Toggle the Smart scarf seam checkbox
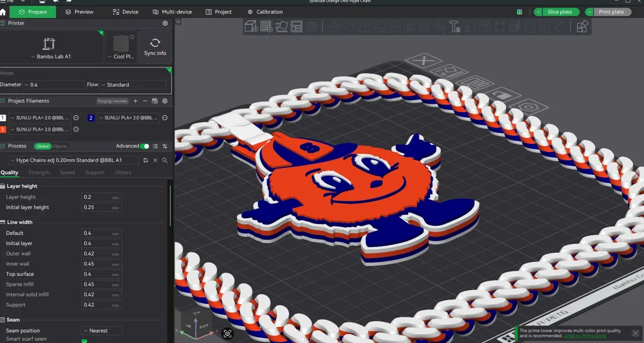This screenshot has height=343, width=644. coord(84,340)
